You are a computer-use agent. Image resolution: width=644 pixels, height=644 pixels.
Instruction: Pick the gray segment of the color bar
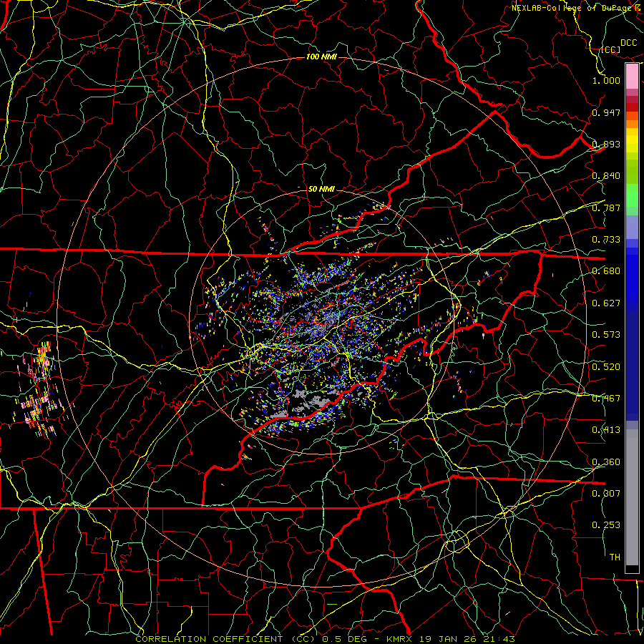tap(632, 497)
